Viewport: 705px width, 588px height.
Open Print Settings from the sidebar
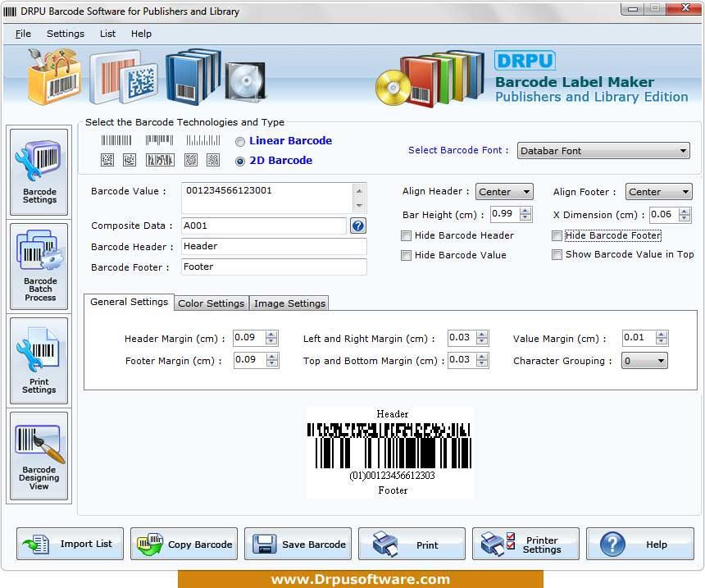click(x=39, y=361)
